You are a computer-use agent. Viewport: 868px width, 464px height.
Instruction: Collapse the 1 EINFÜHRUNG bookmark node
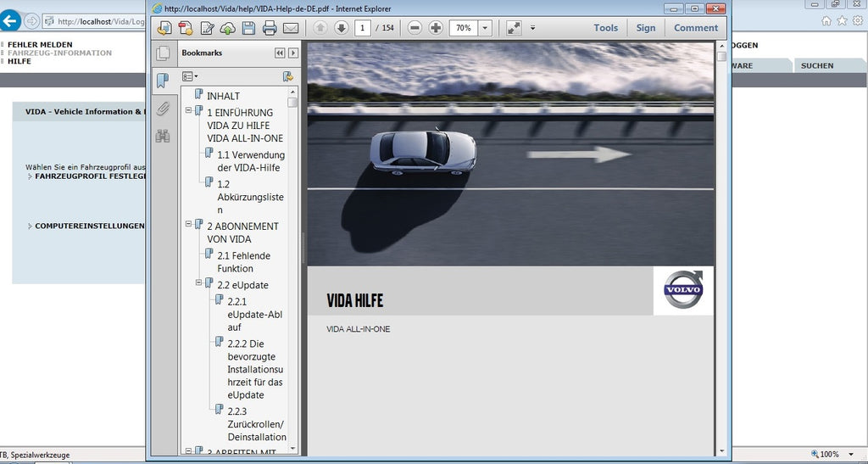click(x=188, y=111)
